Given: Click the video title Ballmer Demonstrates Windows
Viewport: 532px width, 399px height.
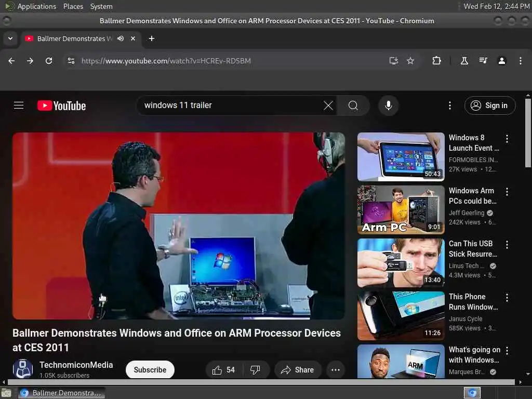Looking at the screenshot, I should pos(177,340).
